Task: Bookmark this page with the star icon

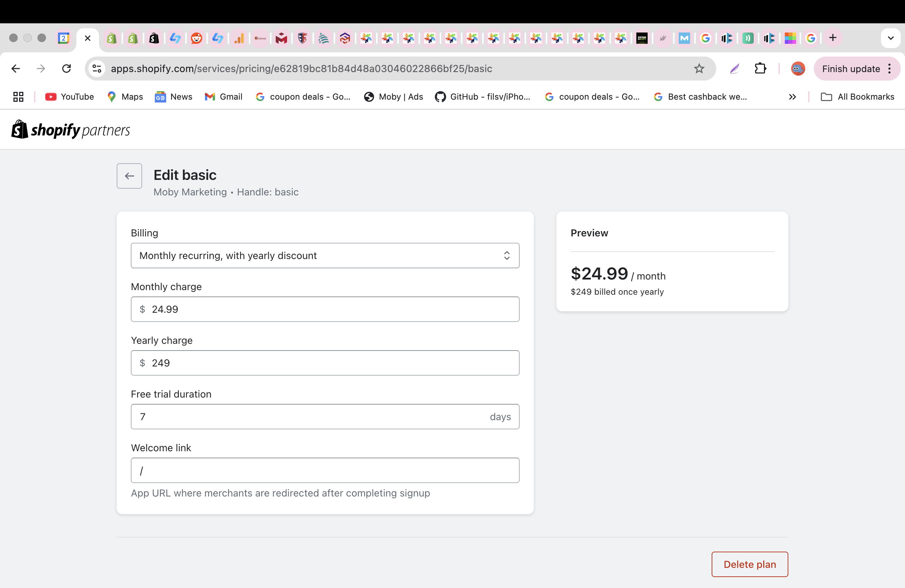Action: (699, 69)
